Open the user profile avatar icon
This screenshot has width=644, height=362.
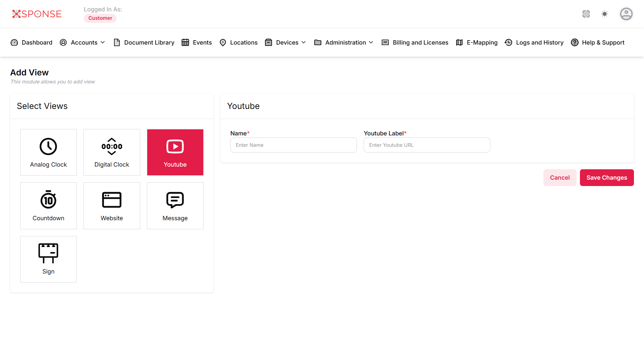(626, 14)
